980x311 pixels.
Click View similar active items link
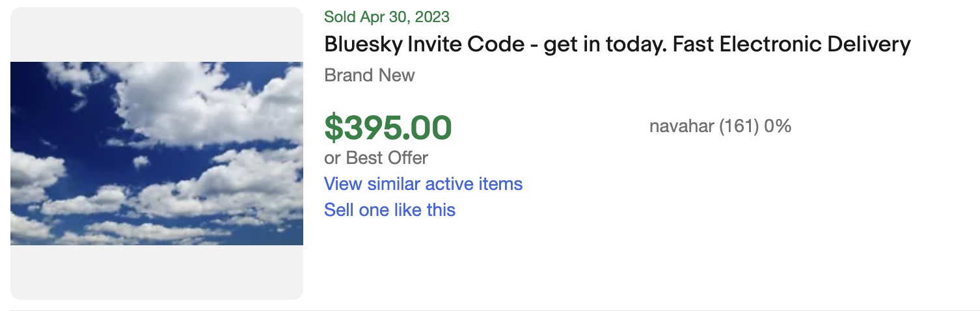coord(423,184)
